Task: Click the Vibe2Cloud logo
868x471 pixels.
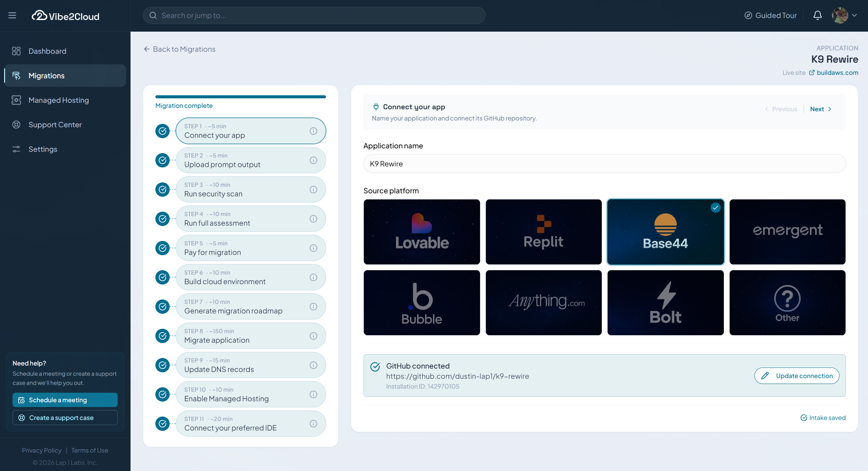Action: 65,16
